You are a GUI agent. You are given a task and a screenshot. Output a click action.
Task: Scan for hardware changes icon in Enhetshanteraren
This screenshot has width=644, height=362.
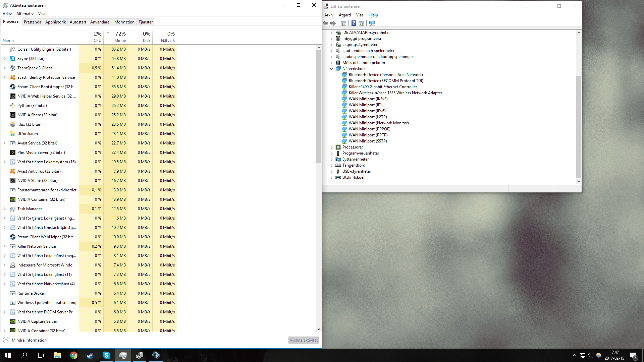coord(372,23)
